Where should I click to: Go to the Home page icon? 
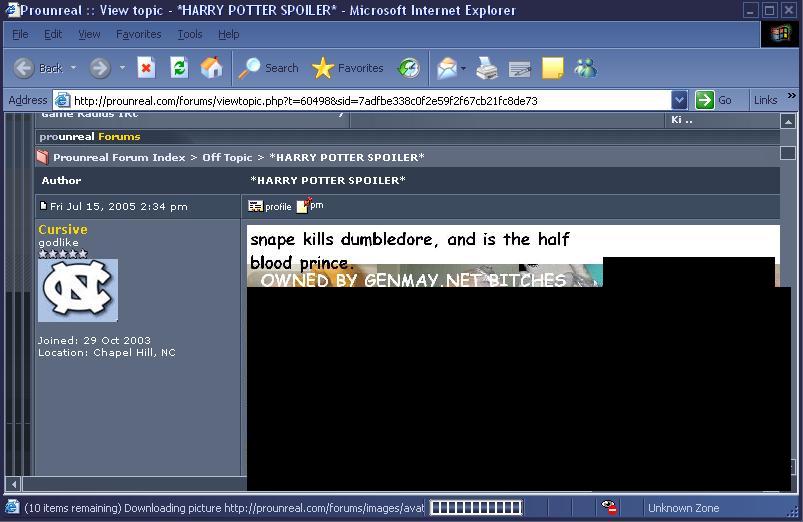click(x=212, y=68)
